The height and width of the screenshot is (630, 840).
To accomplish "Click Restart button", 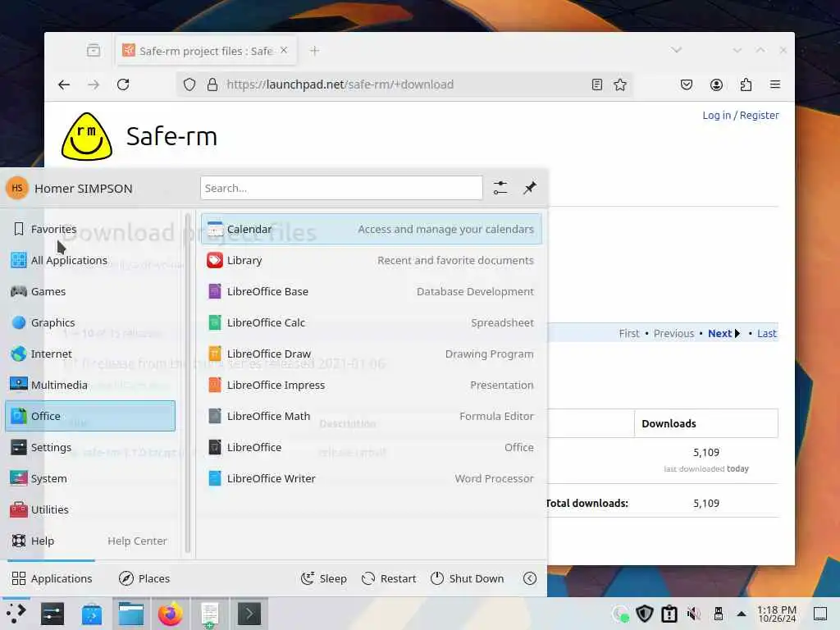I will (x=389, y=578).
